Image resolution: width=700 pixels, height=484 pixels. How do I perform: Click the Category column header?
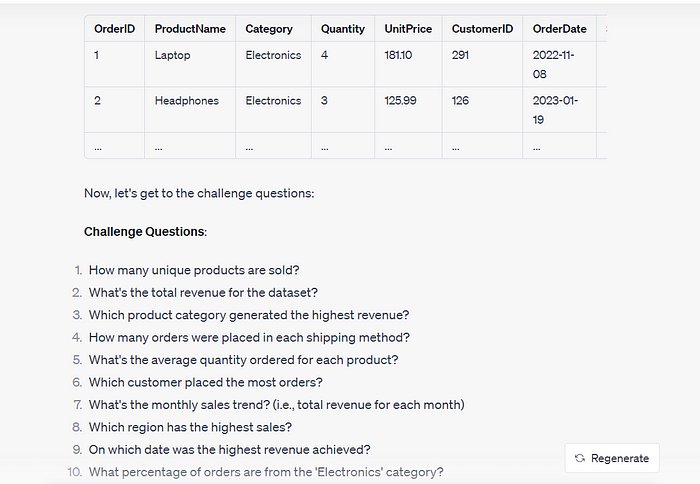269,29
